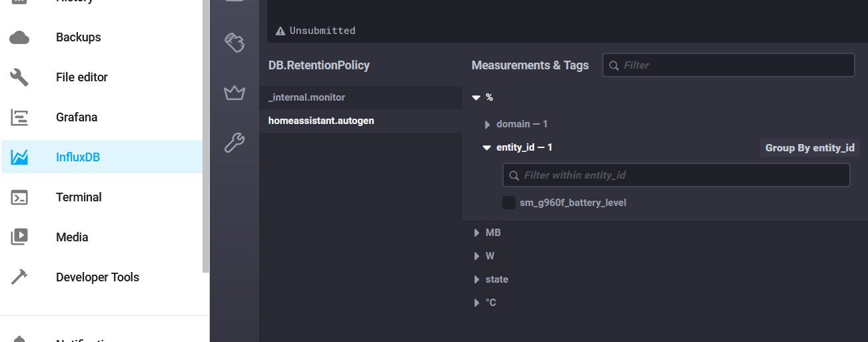The image size is (868, 342).
Task: Click the Filter within entity_id field
Action: click(676, 175)
